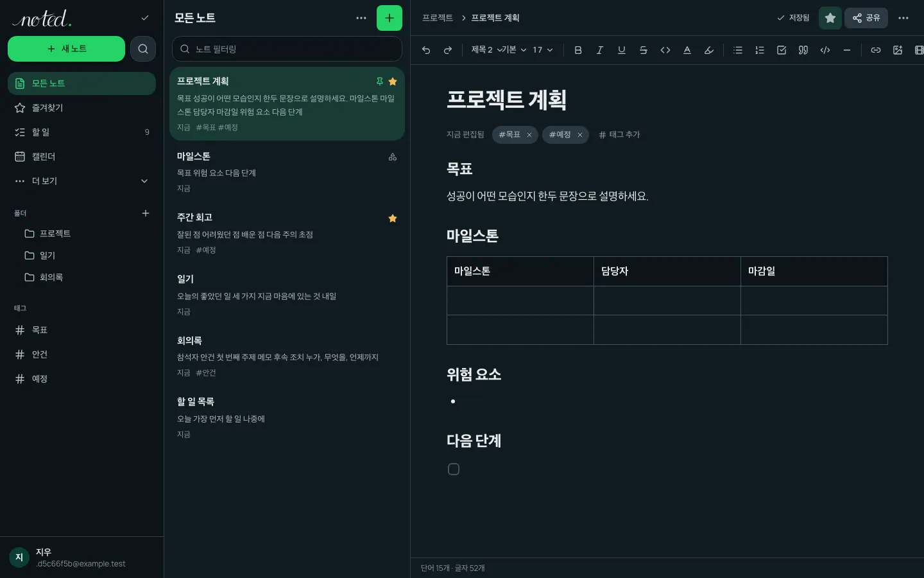Image resolution: width=924 pixels, height=578 pixels.
Task: Open the 모든 노트 list options menu
Action: coord(361,18)
